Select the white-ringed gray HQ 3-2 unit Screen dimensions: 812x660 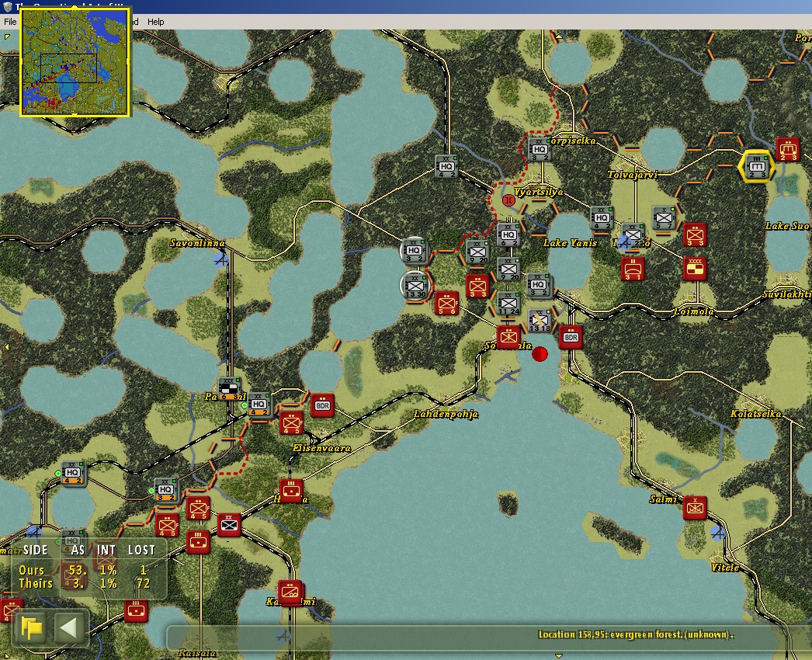click(415, 251)
